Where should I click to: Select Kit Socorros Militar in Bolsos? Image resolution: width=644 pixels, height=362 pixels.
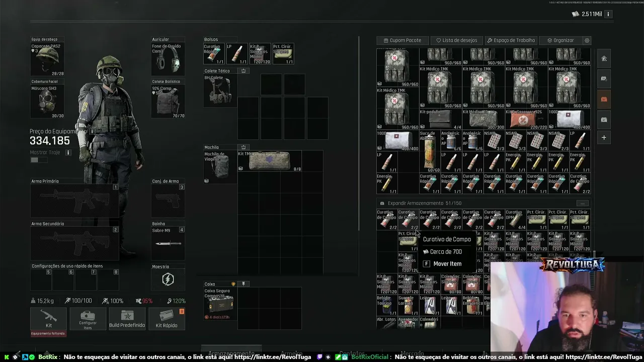point(260,54)
